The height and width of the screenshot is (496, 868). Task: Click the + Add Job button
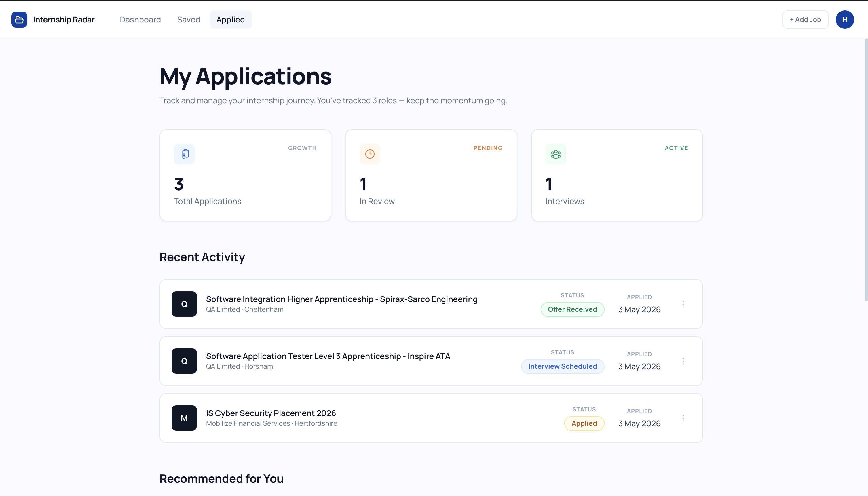[805, 19]
